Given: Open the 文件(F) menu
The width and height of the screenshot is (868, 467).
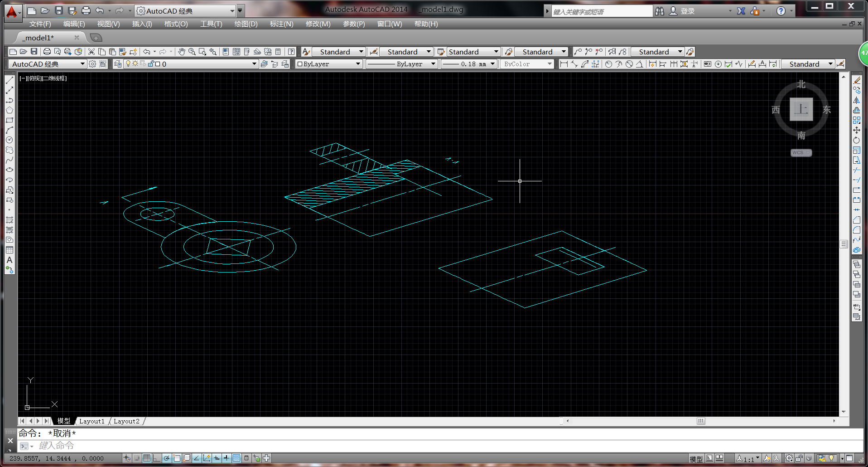Looking at the screenshot, I should pos(40,24).
